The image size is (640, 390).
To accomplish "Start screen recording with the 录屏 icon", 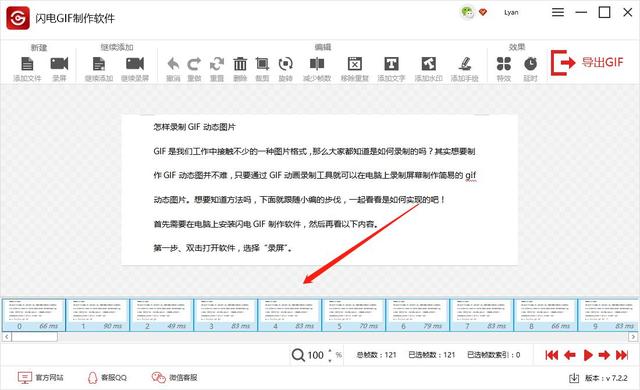I will [59, 64].
